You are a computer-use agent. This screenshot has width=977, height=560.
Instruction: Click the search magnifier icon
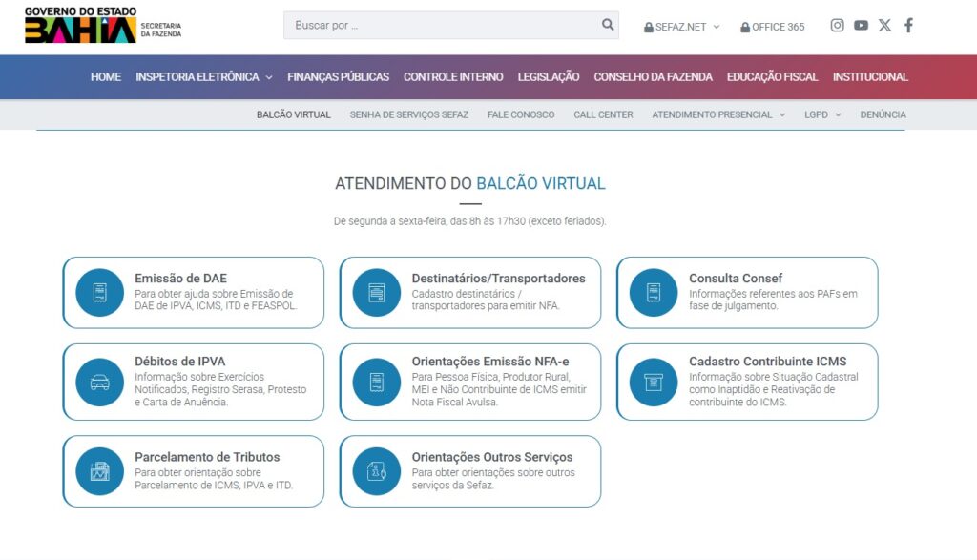point(608,24)
